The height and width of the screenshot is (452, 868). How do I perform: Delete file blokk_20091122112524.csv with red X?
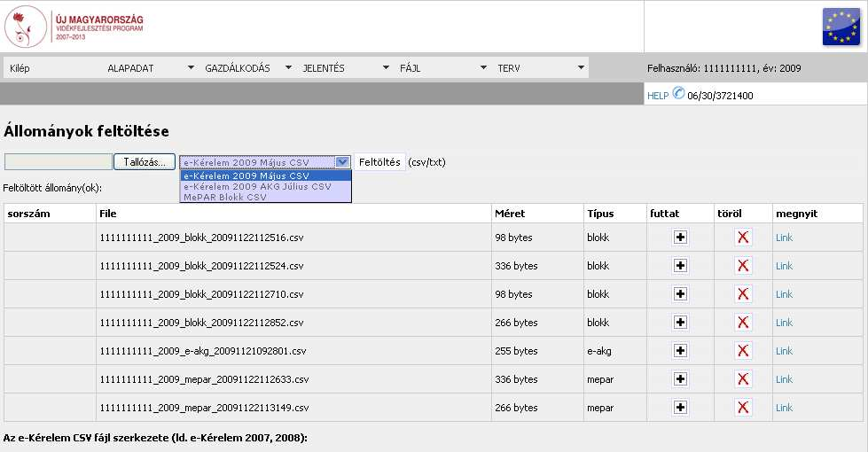click(x=743, y=266)
